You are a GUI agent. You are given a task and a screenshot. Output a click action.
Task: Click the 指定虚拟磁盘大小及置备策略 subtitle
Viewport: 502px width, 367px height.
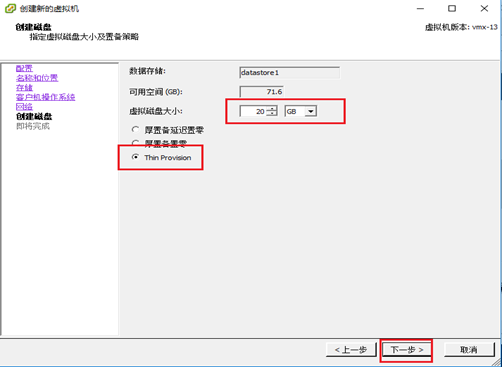tap(84, 37)
